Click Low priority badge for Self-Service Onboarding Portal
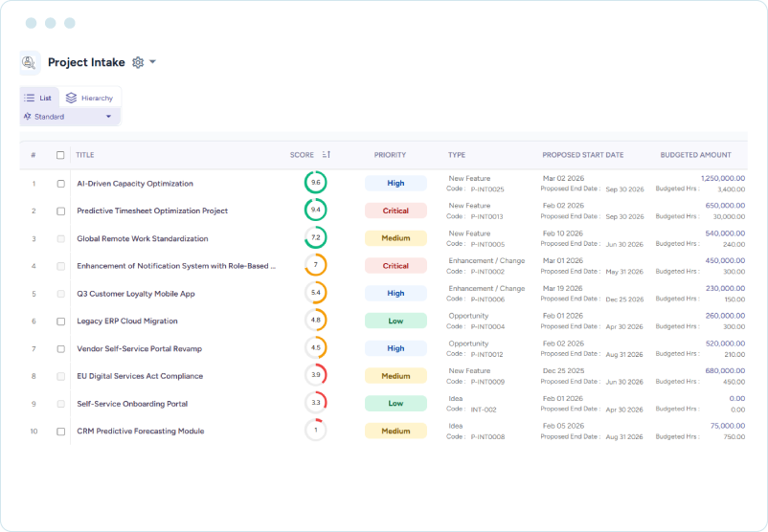The image size is (768, 532). pyautogui.click(x=395, y=404)
